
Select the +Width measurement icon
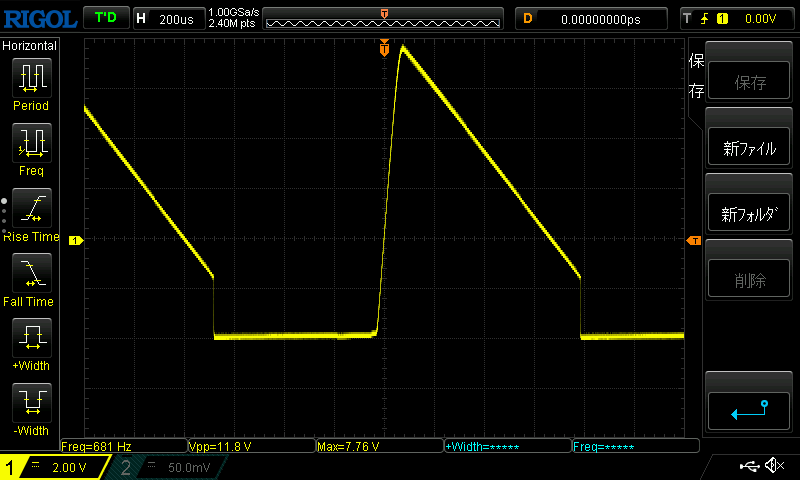coord(32,337)
